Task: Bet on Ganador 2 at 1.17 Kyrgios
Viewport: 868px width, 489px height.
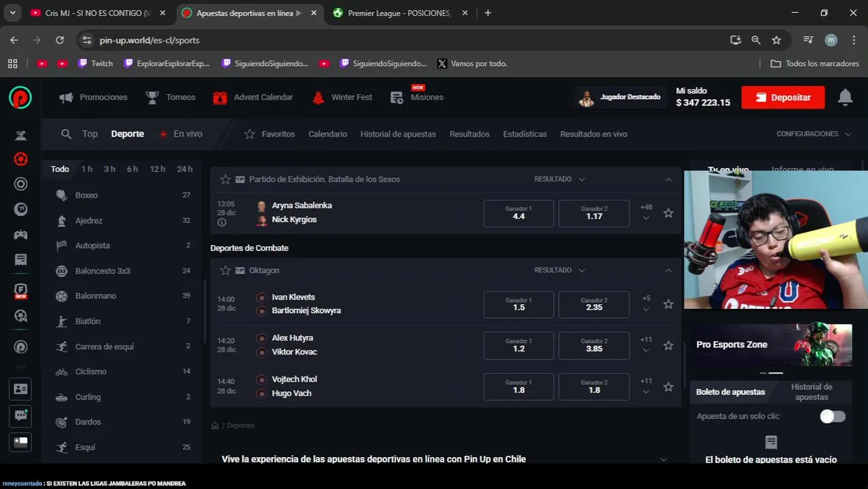Action: coord(594,213)
